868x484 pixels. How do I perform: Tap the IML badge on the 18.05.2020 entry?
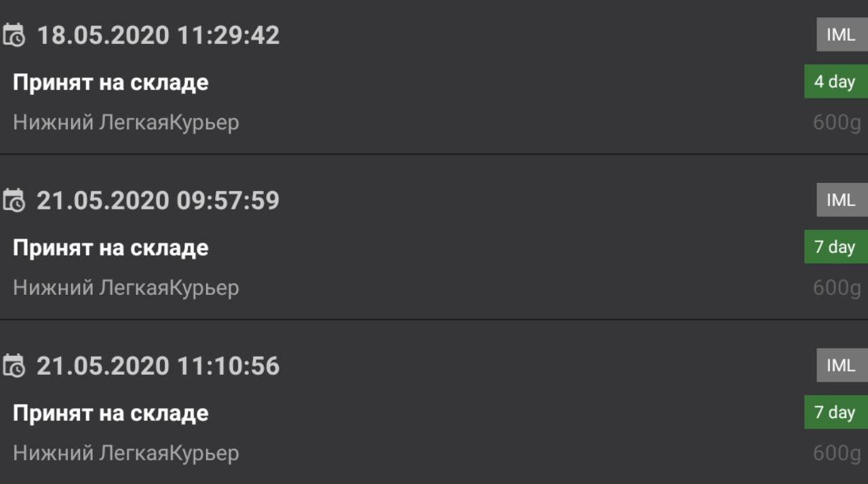click(842, 35)
